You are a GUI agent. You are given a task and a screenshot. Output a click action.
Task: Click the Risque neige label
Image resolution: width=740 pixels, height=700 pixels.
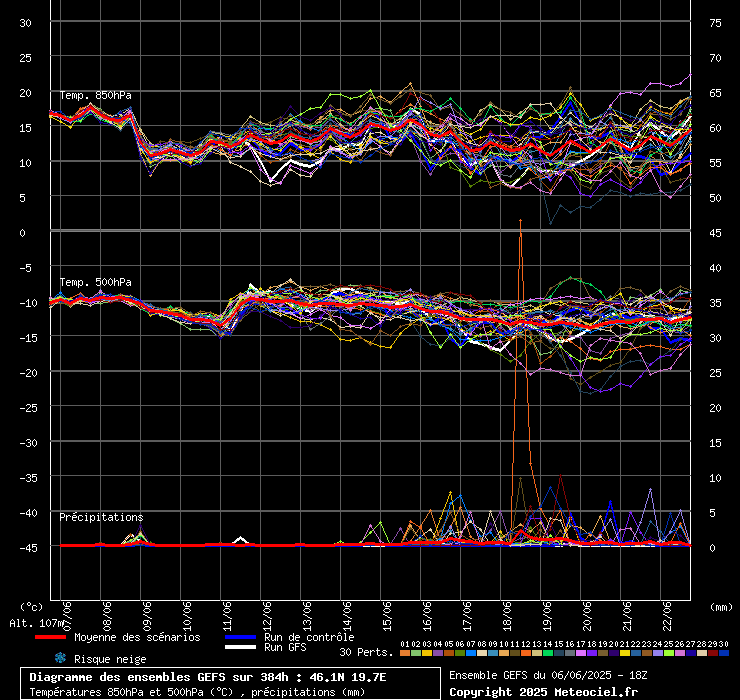(x=110, y=659)
